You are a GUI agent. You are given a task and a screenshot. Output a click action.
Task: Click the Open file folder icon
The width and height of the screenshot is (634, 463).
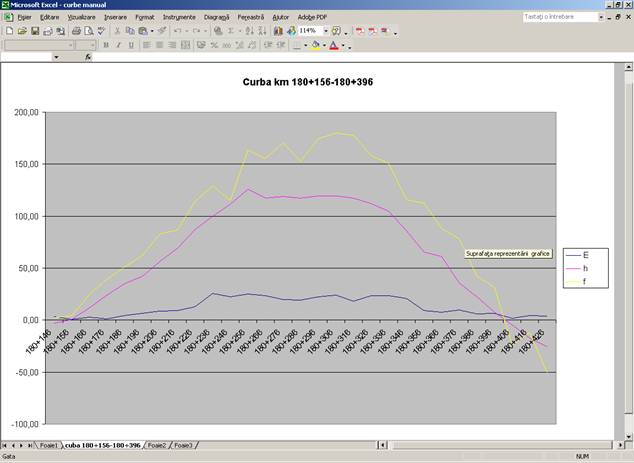click(21, 31)
